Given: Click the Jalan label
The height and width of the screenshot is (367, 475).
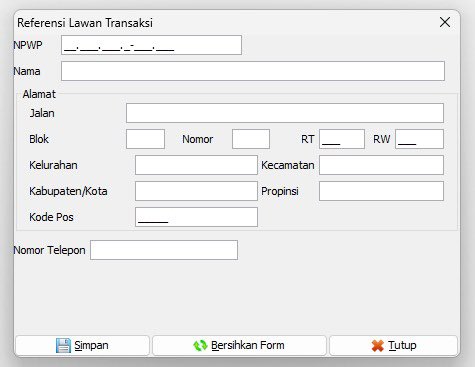Looking at the screenshot, I should coord(42,113).
